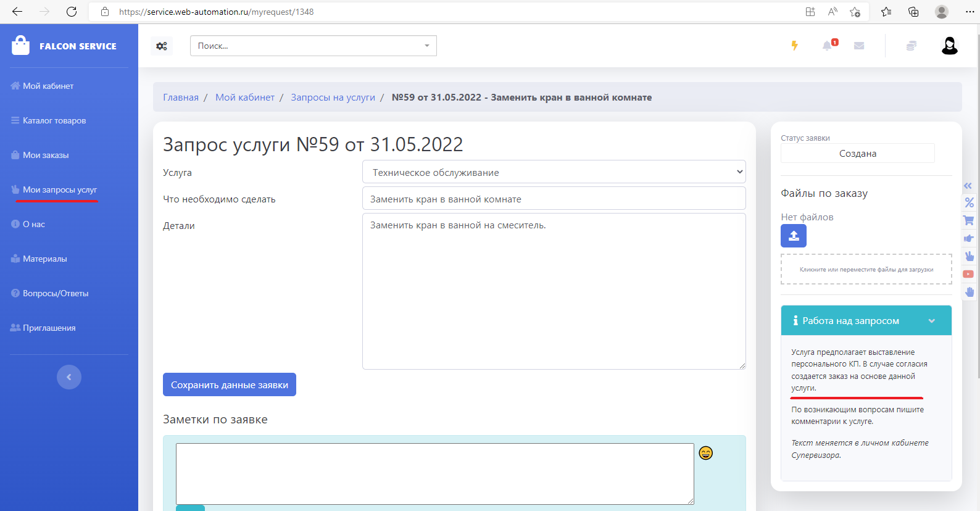Image resolution: width=980 pixels, height=511 pixels.
Task: Click Запросы на услуги breadcrumb link
Action: tap(333, 98)
